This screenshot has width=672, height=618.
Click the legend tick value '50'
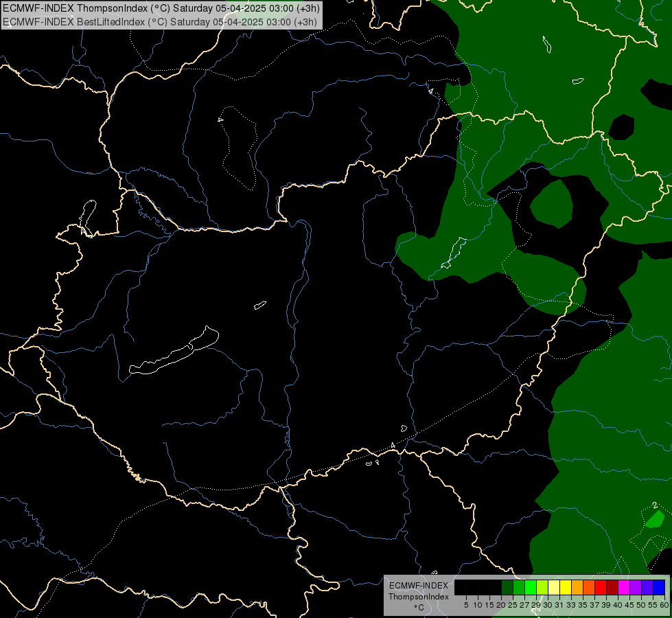(640, 605)
